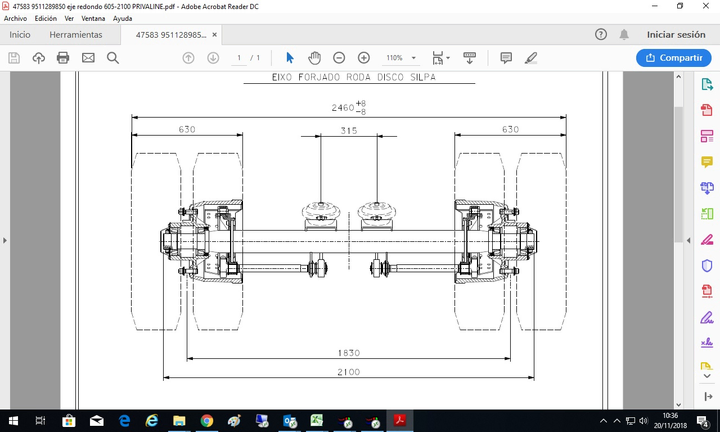Click the Zoom in plus icon

[363, 58]
